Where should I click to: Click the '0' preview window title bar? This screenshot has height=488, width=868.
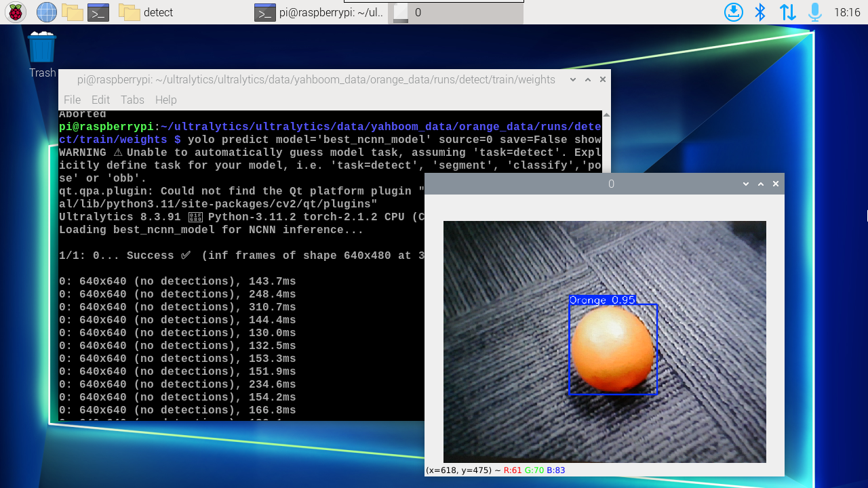coord(611,184)
